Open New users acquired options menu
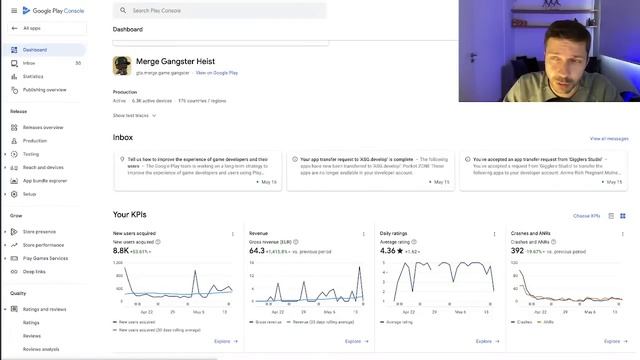Image resolution: width=640 pixels, height=360 pixels. tap(233, 234)
